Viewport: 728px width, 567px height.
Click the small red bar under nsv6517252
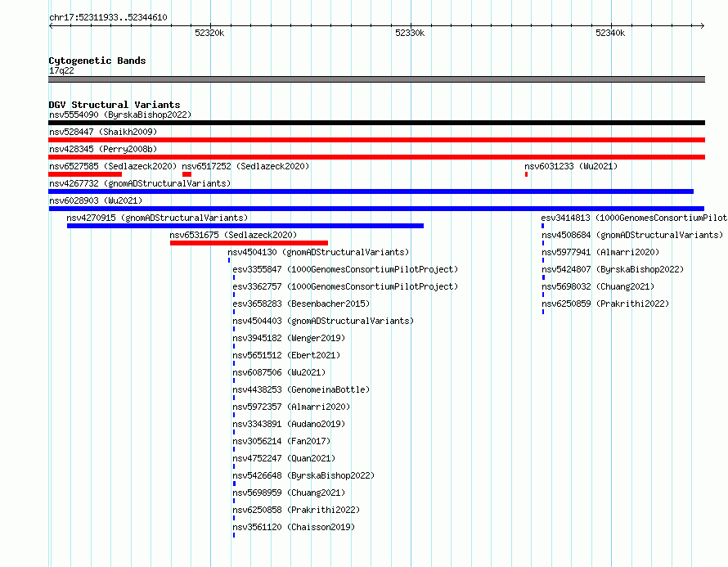pyautogui.click(x=187, y=174)
